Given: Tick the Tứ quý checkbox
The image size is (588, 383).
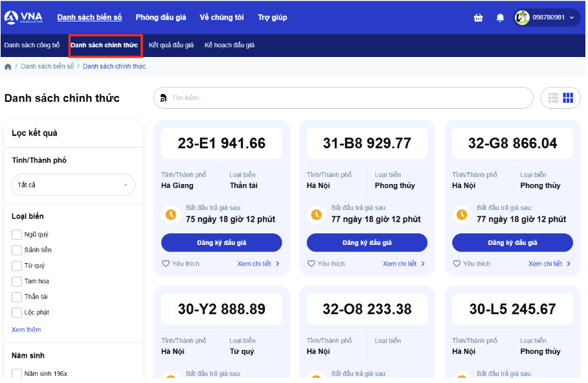Looking at the screenshot, I should point(16,266).
